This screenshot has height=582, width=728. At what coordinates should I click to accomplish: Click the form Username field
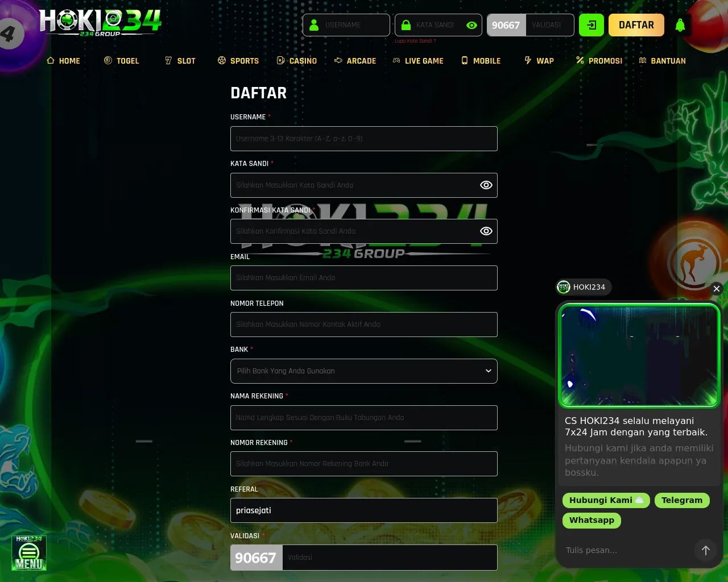pyautogui.click(x=364, y=139)
